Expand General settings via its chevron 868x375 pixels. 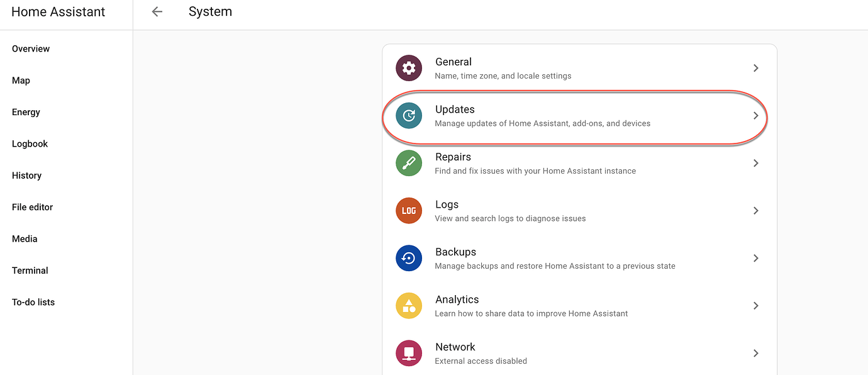755,68
